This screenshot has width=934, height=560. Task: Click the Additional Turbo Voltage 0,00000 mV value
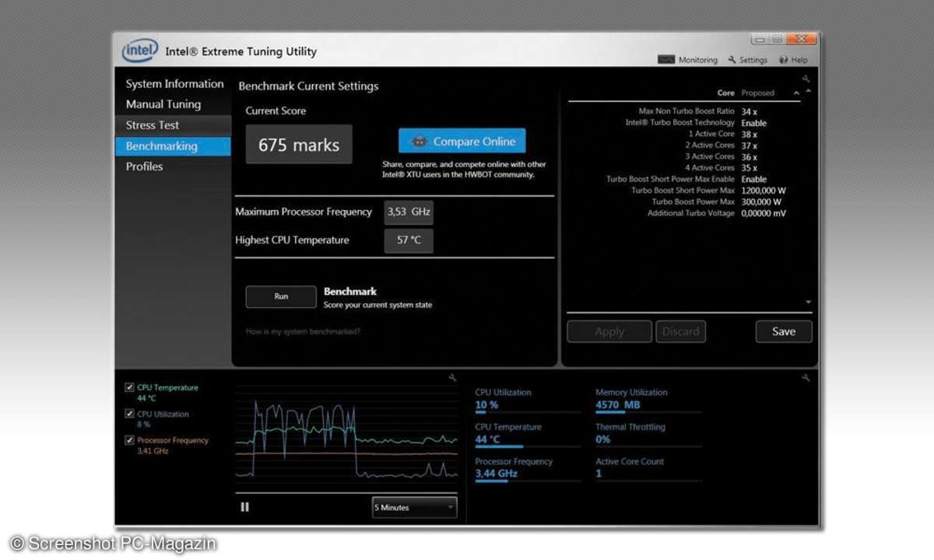tap(764, 213)
